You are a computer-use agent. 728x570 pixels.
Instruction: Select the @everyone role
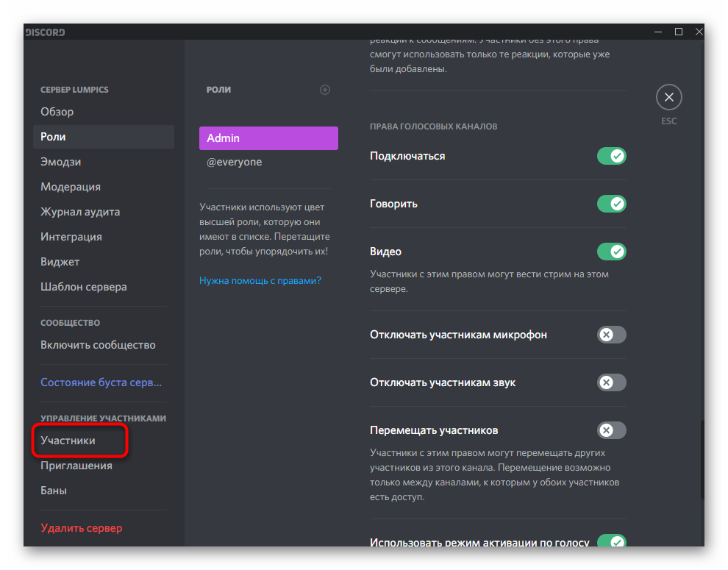(x=235, y=162)
